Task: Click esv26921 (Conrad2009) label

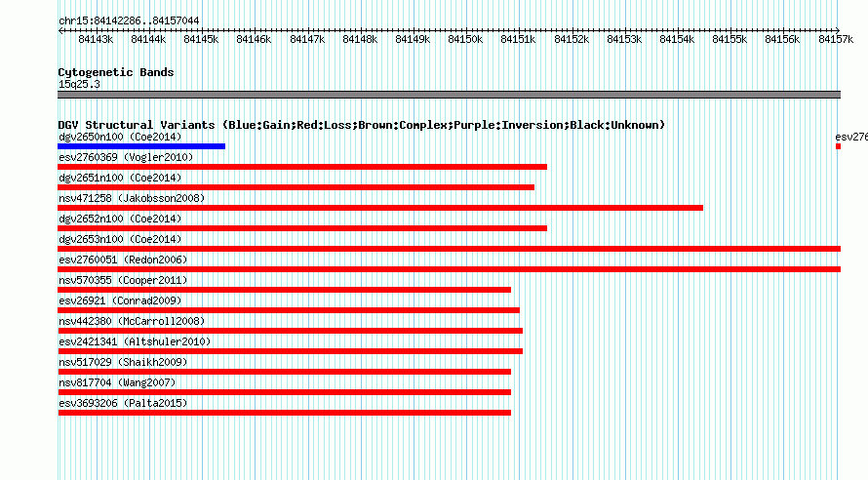Action: pos(120,300)
